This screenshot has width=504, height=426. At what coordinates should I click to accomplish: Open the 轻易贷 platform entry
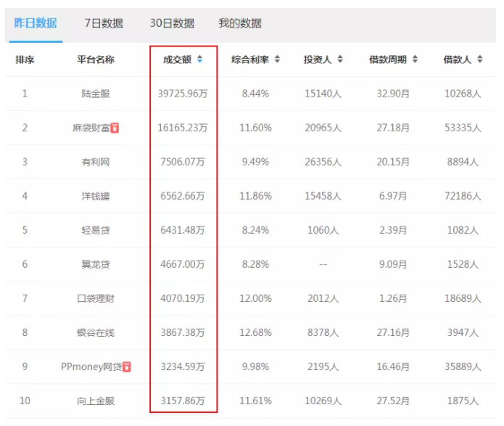(x=96, y=230)
